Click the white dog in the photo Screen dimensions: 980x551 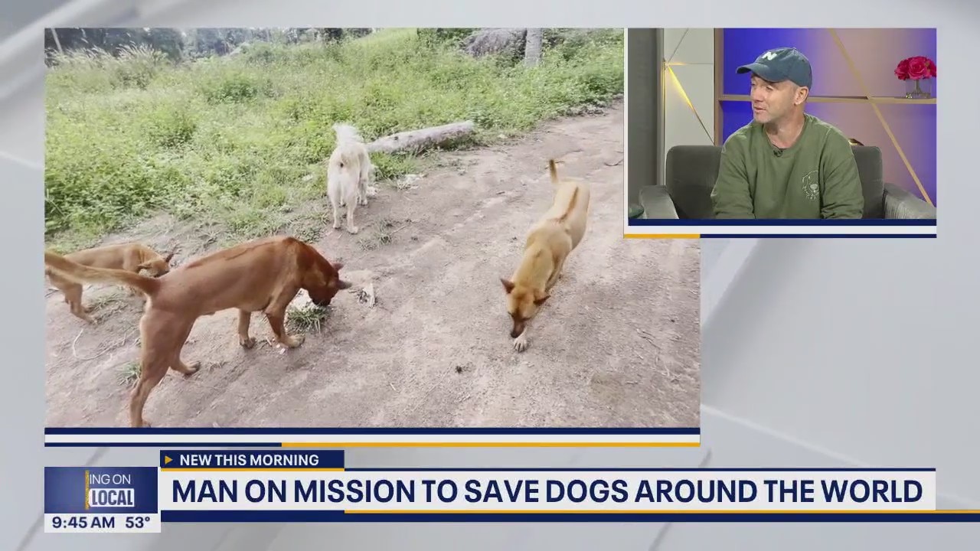(x=350, y=177)
